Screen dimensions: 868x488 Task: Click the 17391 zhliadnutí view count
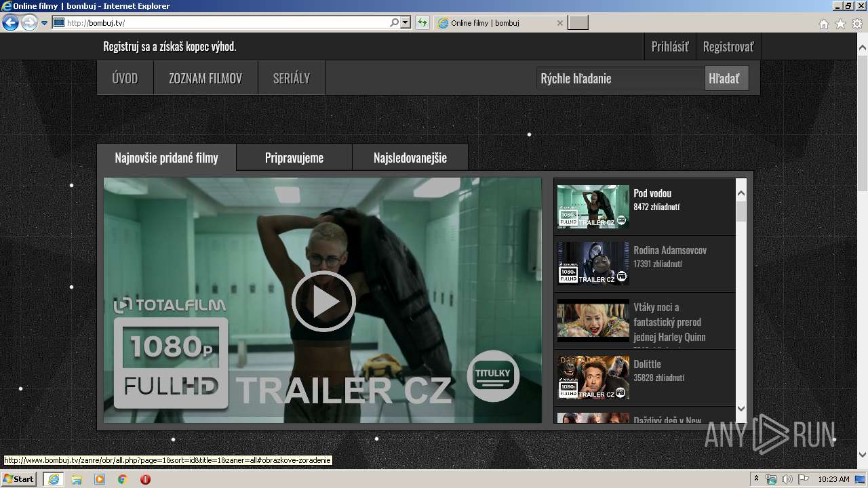point(658,264)
